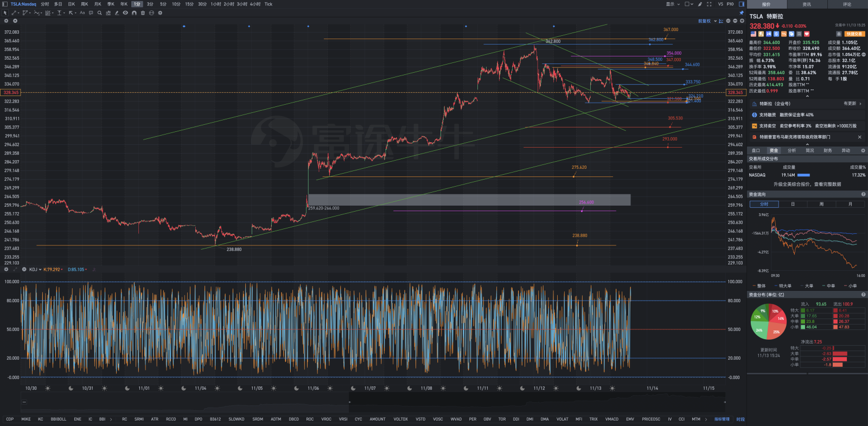Open the chart layout square dropdown
Image resolution: width=868 pixels, height=426 pixels.
point(689,4)
